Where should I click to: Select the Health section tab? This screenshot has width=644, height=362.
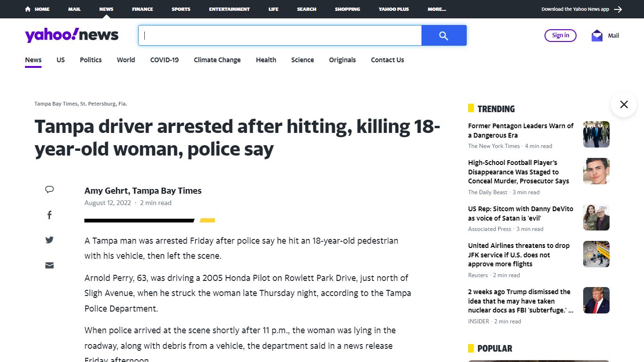point(266,60)
